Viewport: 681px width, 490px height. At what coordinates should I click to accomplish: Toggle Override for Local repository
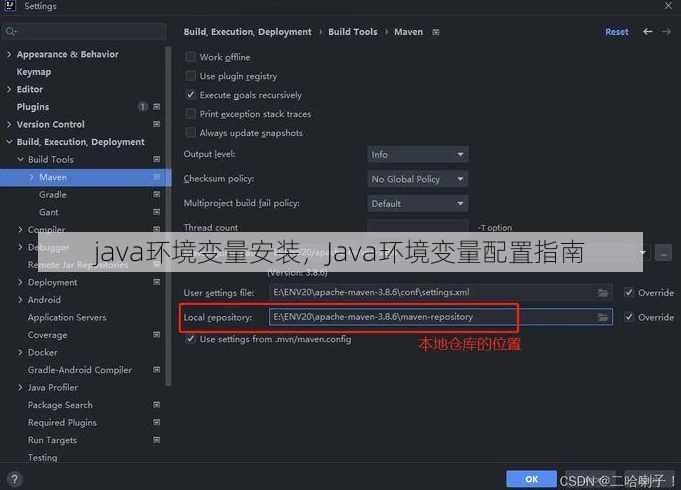[x=628, y=317]
